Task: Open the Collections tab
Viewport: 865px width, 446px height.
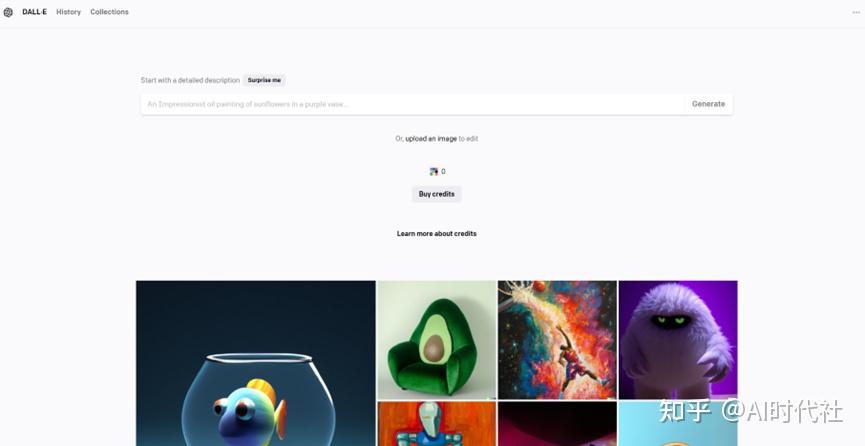Action: (x=109, y=12)
